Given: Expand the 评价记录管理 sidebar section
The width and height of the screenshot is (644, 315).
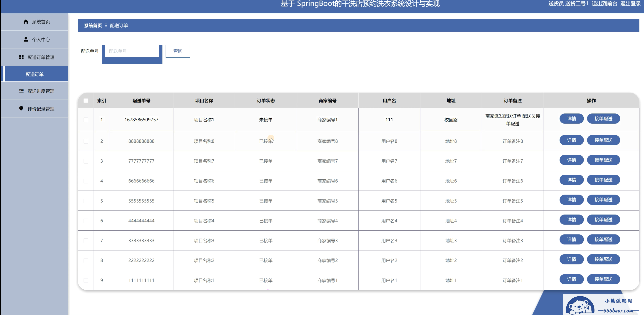Looking at the screenshot, I should [41, 109].
